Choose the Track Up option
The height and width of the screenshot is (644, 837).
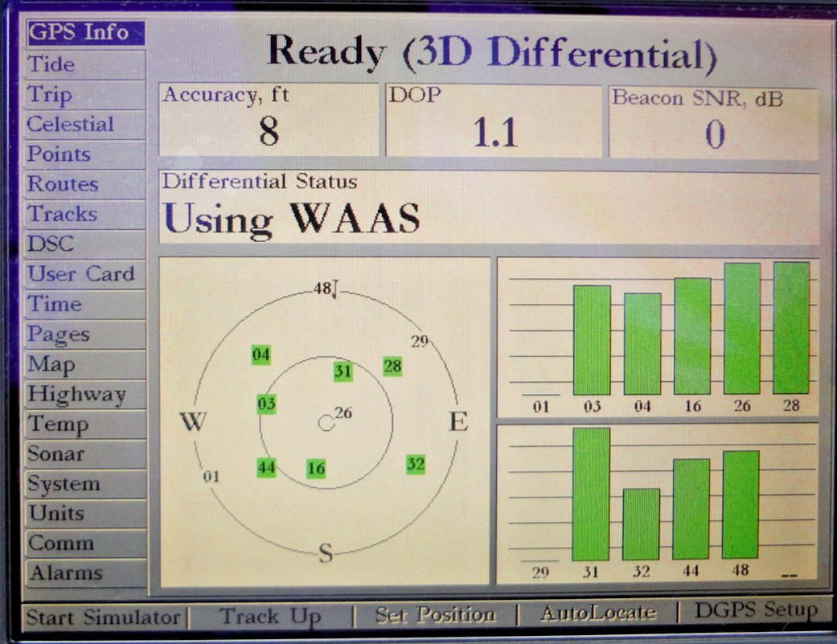coord(270,617)
